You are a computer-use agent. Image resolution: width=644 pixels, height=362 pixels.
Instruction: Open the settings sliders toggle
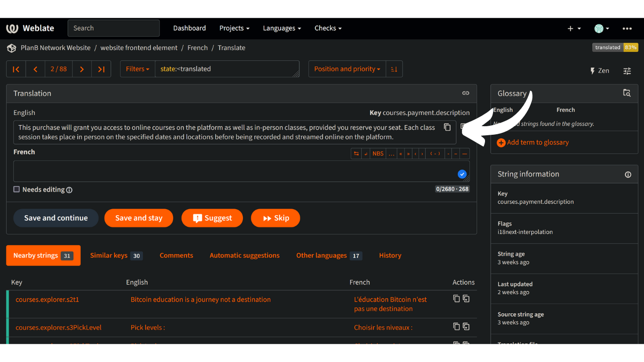627,71
